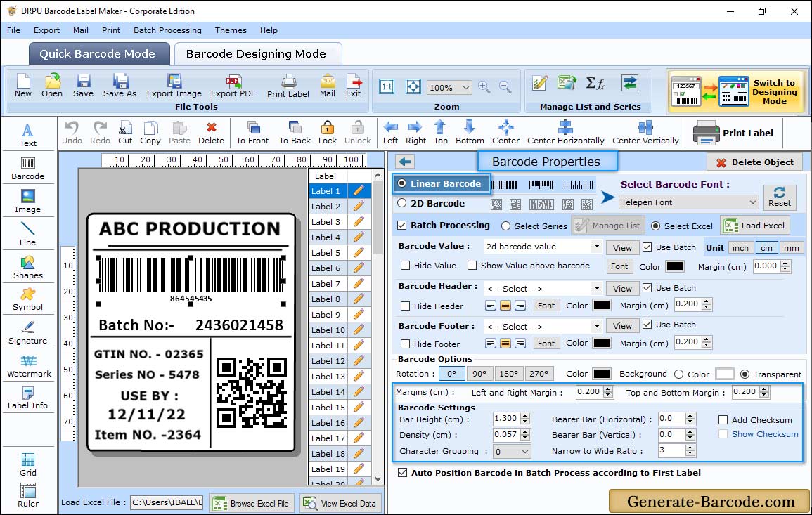
Task: Open the Batch Processing menu
Action: click(167, 30)
